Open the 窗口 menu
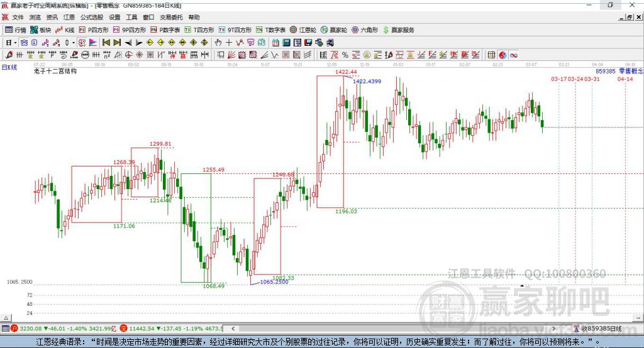 [x=148, y=17]
